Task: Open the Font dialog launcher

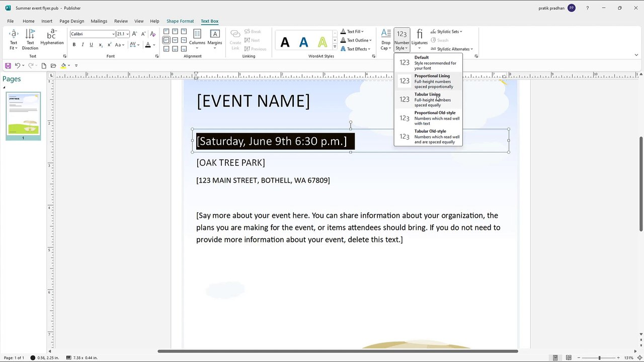Action: click(156, 56)
